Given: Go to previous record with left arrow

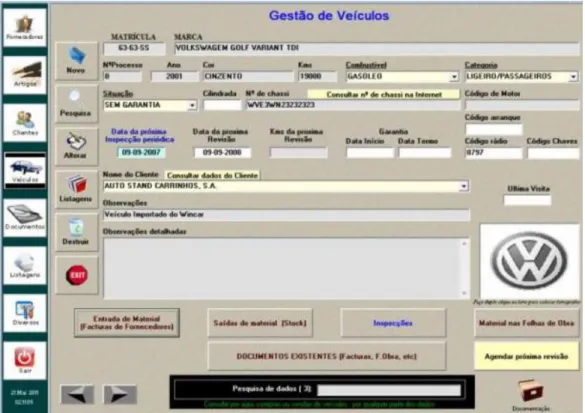Looking at the screenshot, I should (78, 394).
